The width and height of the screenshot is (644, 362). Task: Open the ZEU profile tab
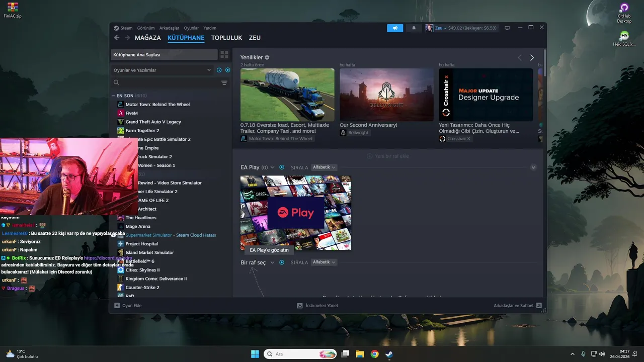tap(255, 38)
